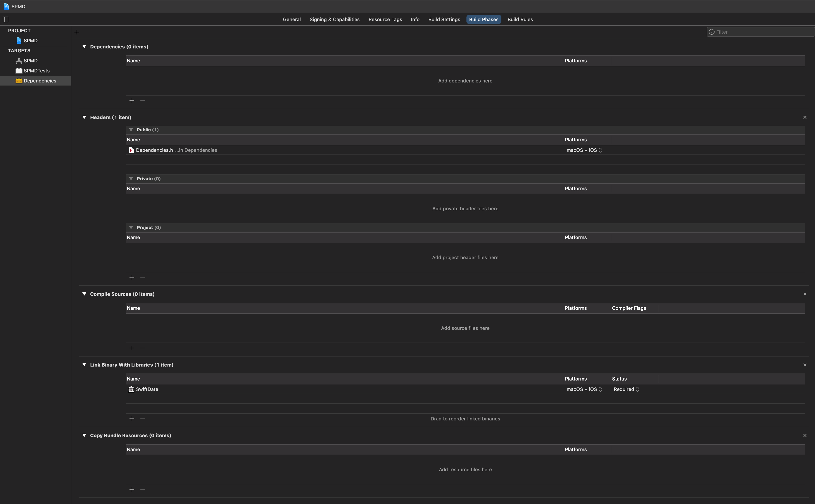Collapse the Public headers group
This screenshot has width=815, height=504.
[x=131, y=130]
